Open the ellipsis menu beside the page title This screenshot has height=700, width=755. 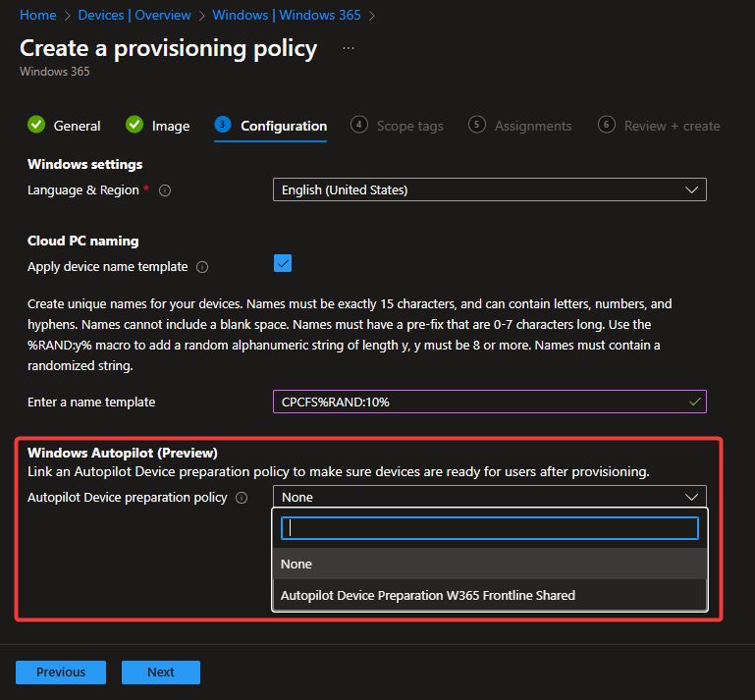coord(349,48)
